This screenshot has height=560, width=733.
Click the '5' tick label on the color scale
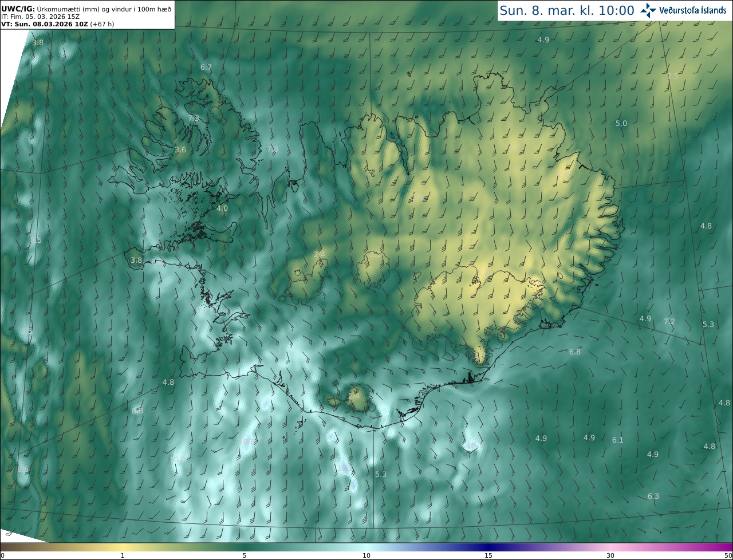coord(245,555)
